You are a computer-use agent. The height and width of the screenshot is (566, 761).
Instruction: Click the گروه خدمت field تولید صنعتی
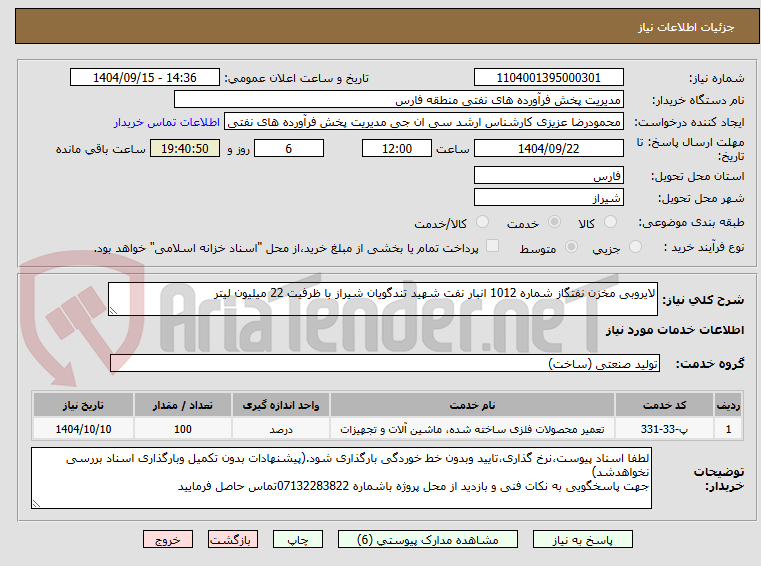point(385,363)
